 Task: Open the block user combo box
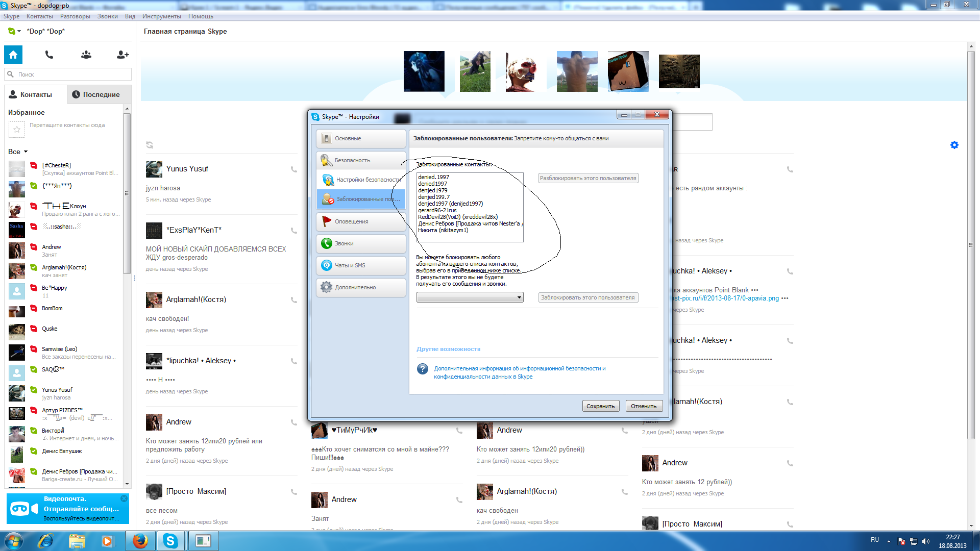470,297
